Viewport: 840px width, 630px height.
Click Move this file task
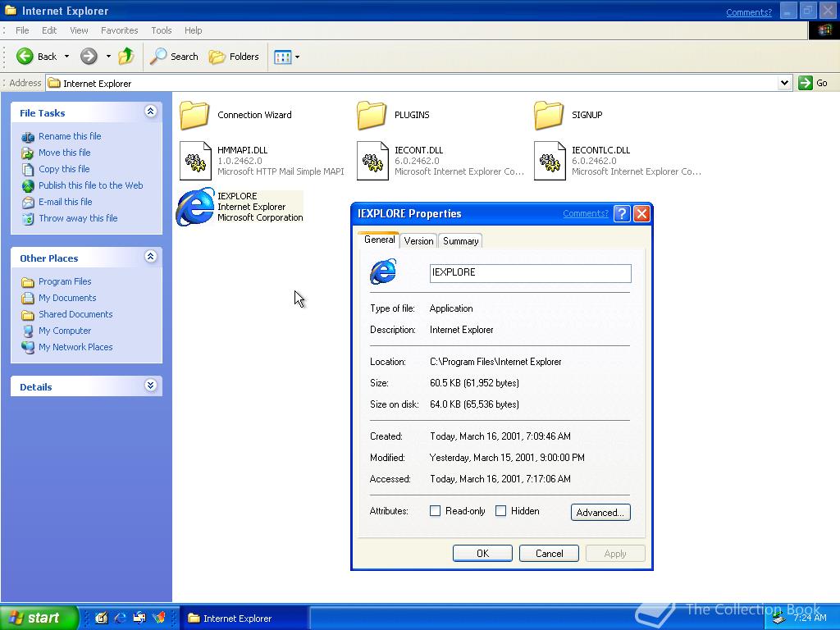(x=64, y=153)
